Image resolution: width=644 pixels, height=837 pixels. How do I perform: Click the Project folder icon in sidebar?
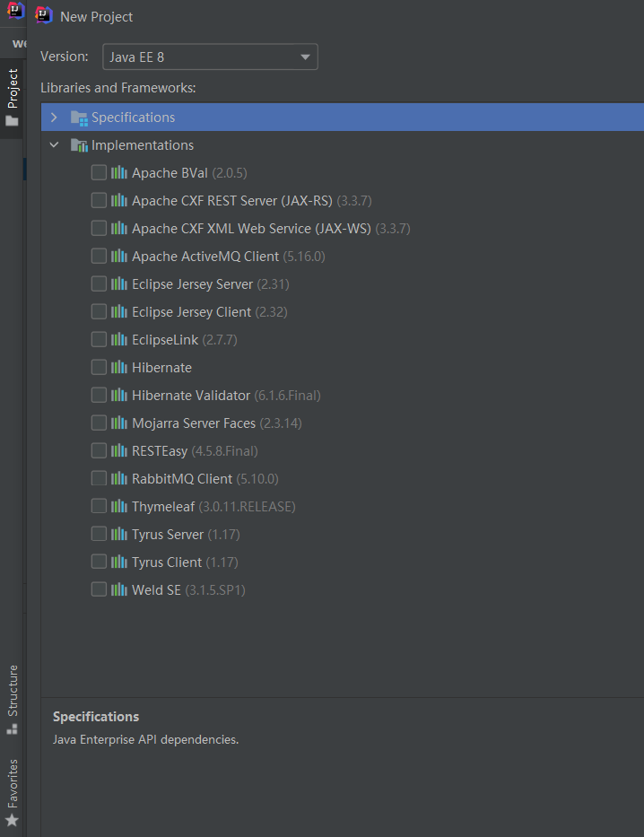click(12, 121)
